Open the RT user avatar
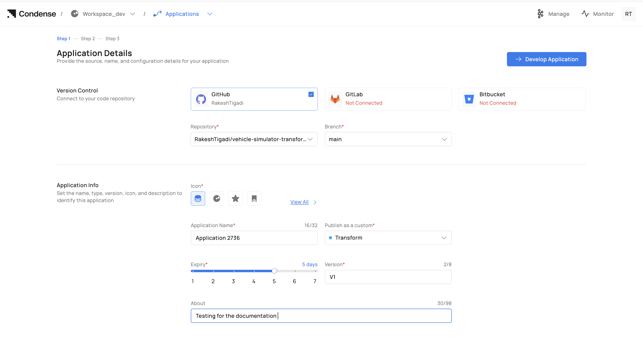643x364 pixels. (628, 14)
